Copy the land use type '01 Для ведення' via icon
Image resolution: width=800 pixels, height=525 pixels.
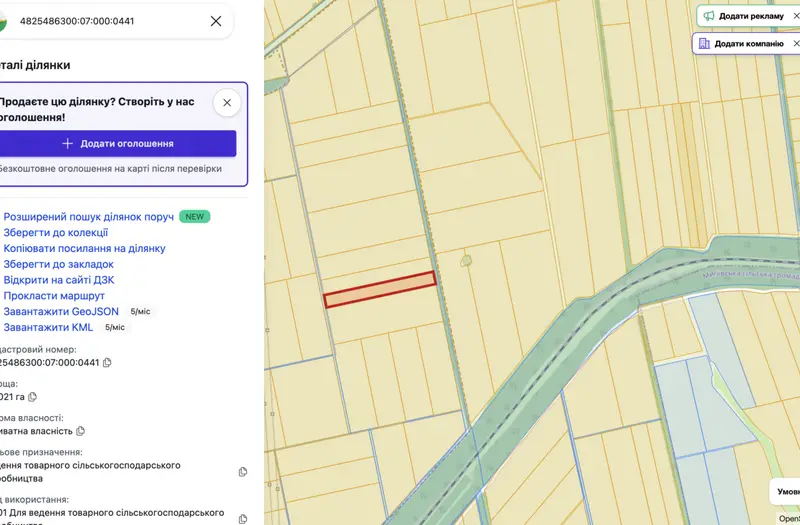coord(243,519)
